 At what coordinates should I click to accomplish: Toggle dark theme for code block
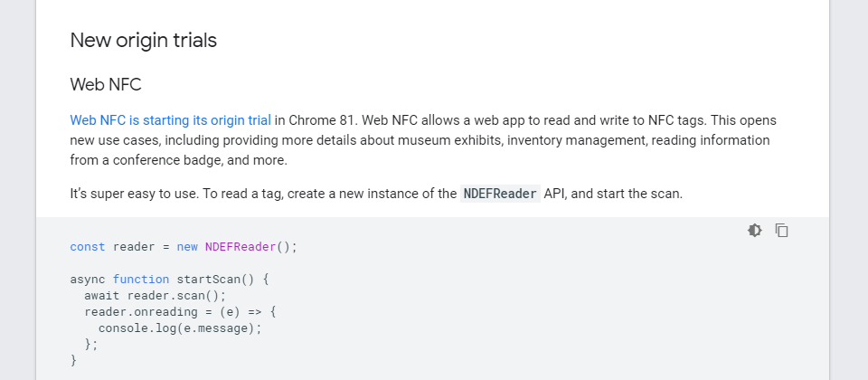click(x=754, y=231)
